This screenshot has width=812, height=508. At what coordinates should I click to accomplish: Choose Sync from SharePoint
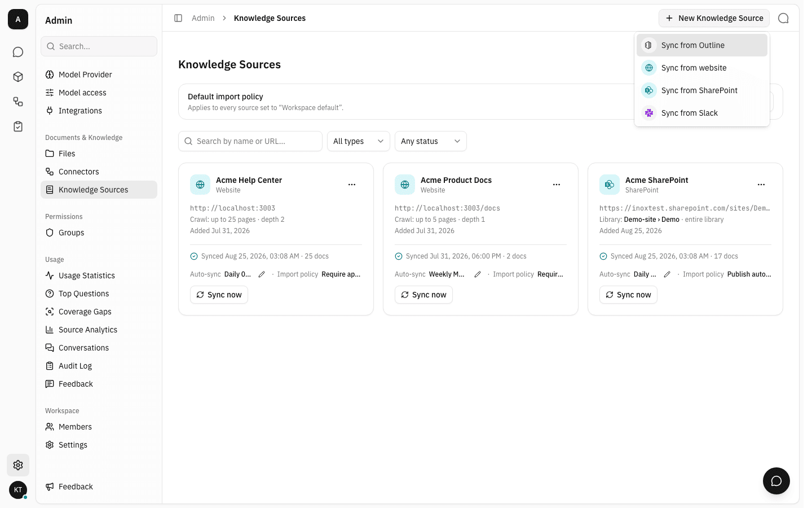(x=702, y=90)
